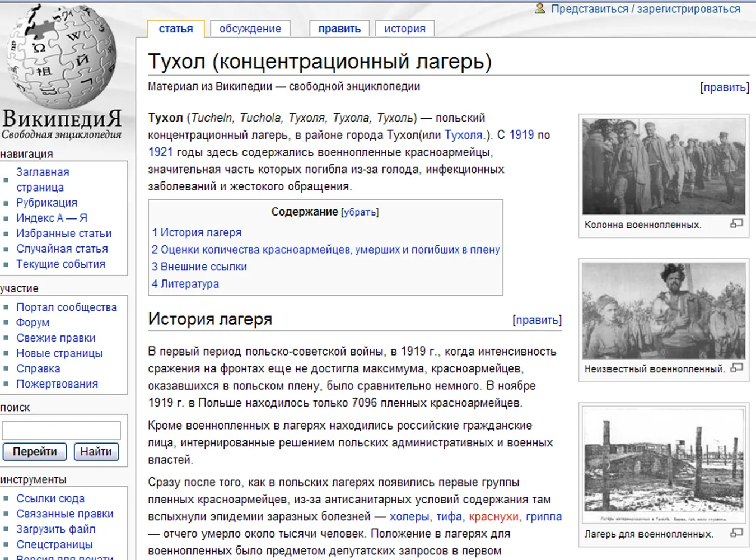
Task: Select the "статья" tab
Action: tap(175, 28)
